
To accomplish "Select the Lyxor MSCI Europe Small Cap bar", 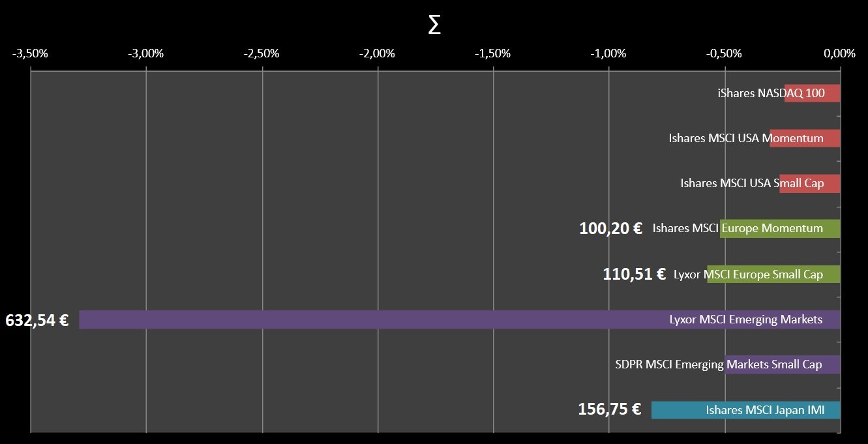I will 773,274.
